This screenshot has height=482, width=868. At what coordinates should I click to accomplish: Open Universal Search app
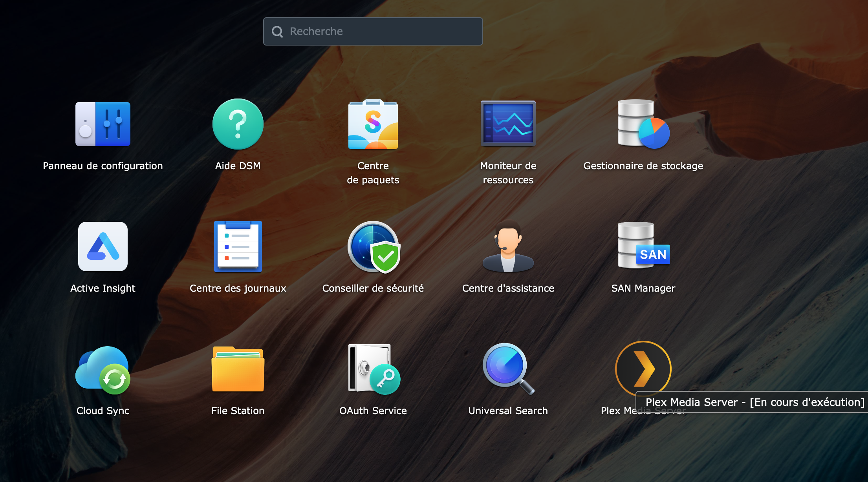point(508,369)
